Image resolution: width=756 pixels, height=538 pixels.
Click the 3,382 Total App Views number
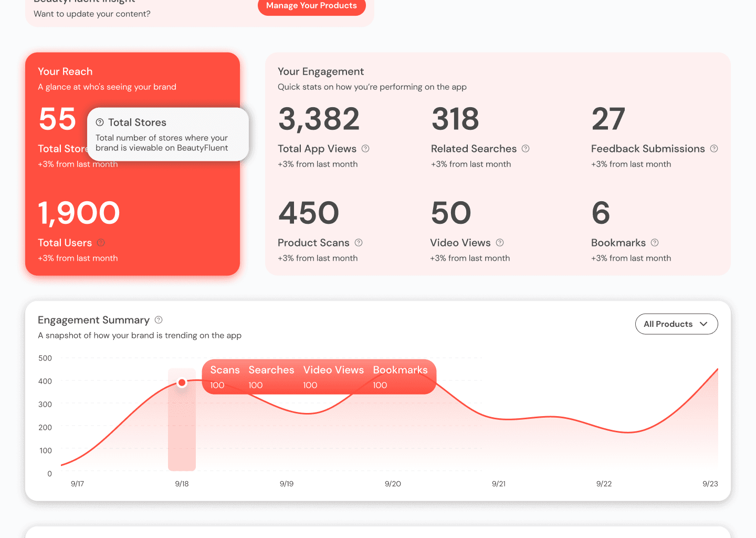point(319,119)
